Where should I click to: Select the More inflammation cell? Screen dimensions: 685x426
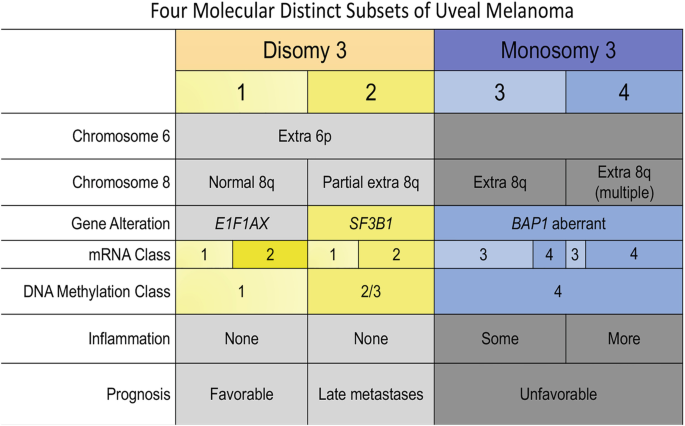624,339
